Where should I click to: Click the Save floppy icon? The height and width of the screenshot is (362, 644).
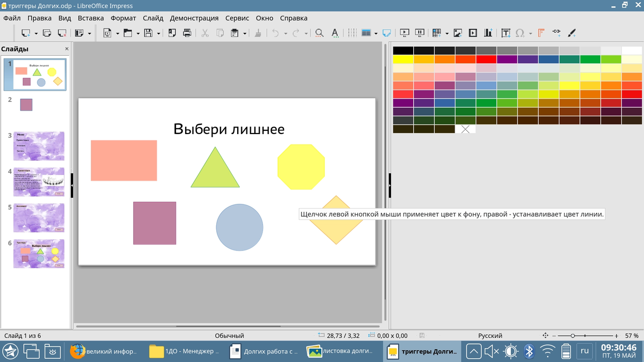tap(148, 33)
